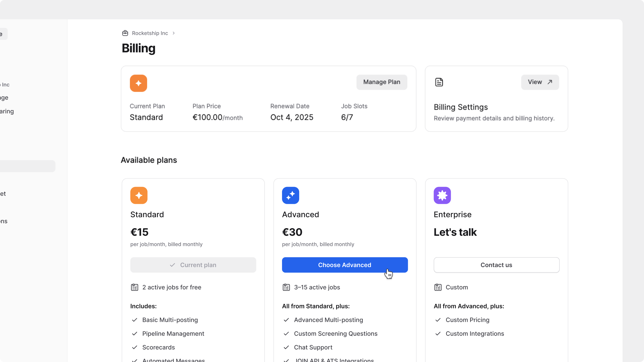
Task: Click the job list icon beside Custom
Action: coord(438,287)
